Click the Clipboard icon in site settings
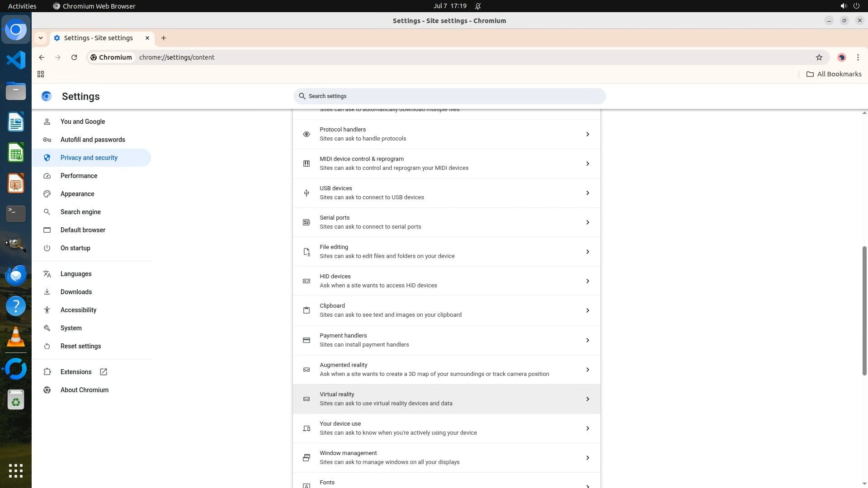 point(307,310)
